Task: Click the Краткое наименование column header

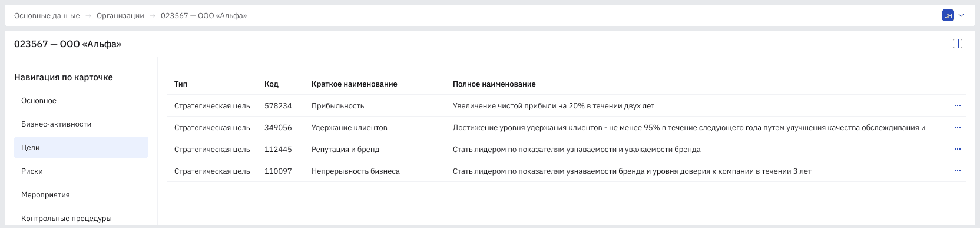Action: coord(355,84)
